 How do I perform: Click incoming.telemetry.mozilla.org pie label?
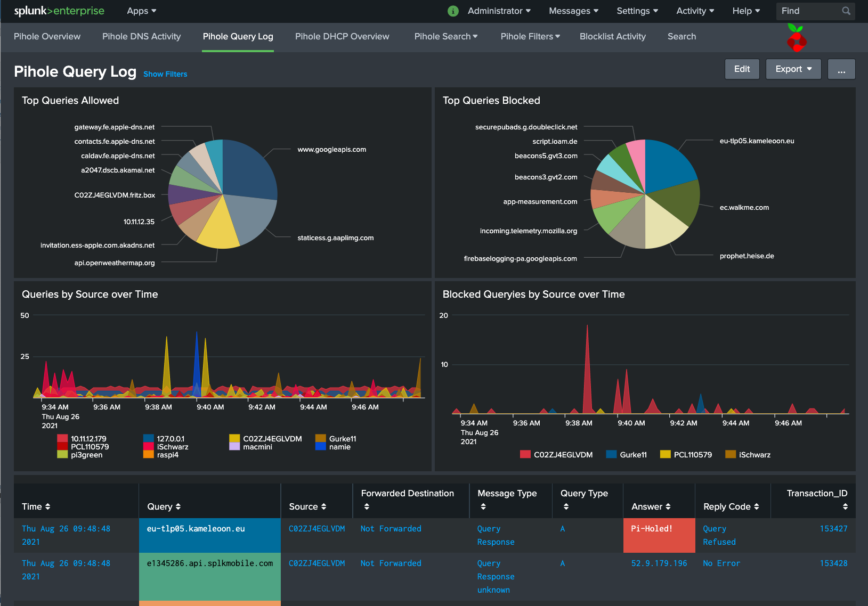click(528, 231)
